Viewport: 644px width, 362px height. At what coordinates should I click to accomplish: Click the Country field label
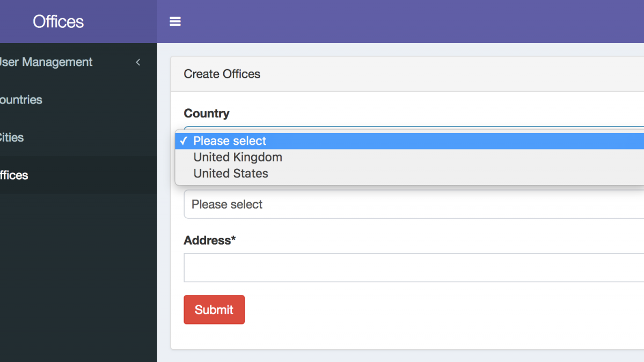207,113
